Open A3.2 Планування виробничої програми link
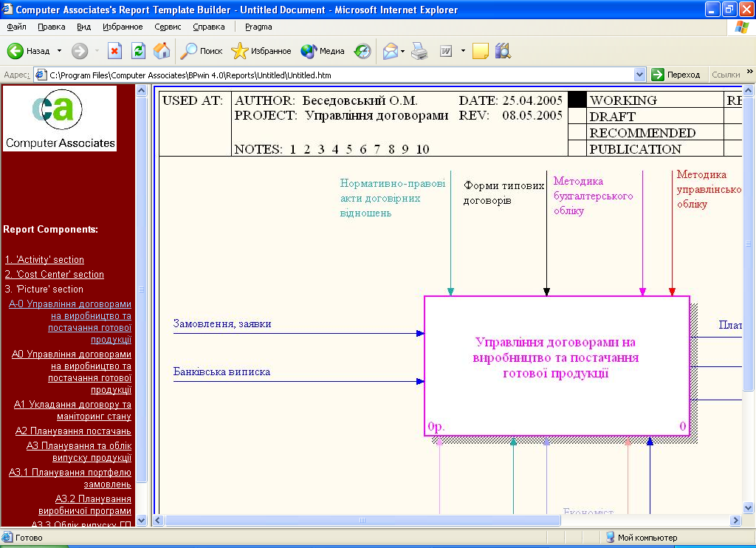 pyautogui.click(x=85, y=504)
